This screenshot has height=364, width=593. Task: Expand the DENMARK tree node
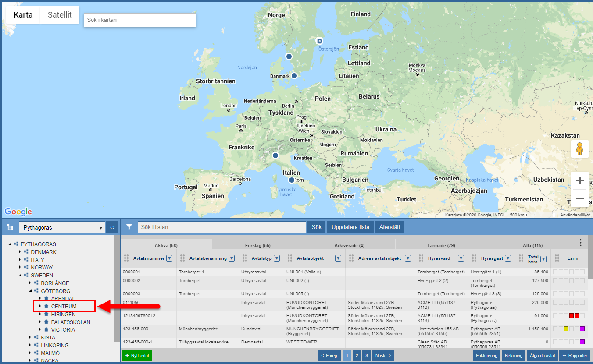[x=20, y=252]
